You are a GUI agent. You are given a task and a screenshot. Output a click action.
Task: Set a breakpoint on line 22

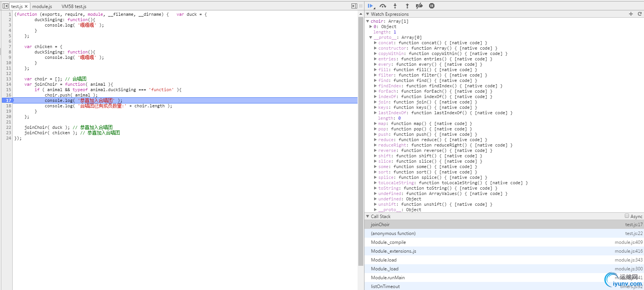pos(8,127)
